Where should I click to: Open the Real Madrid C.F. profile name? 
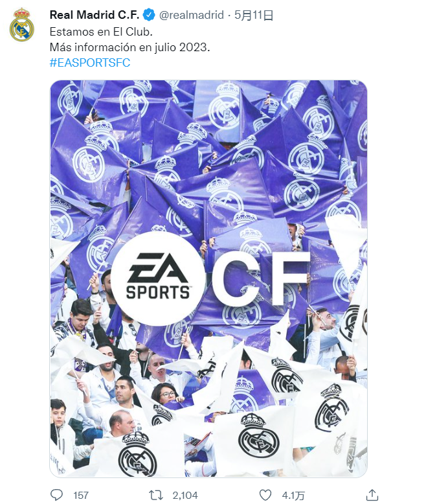coord(95,15)
